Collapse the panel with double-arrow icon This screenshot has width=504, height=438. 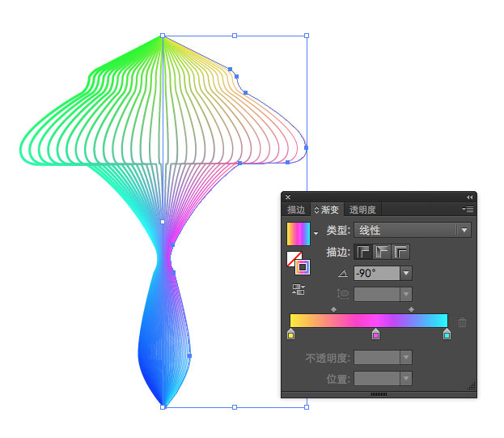469,198
